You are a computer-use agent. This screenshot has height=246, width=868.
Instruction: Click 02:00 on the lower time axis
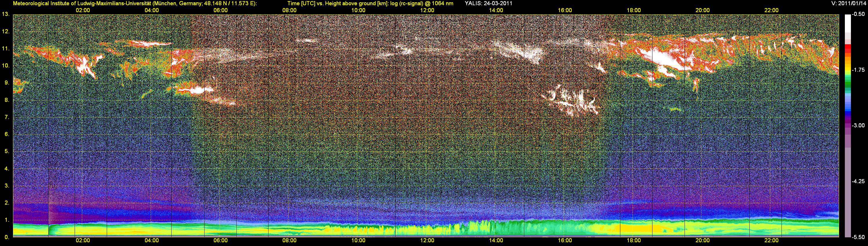tap(83, 241)
